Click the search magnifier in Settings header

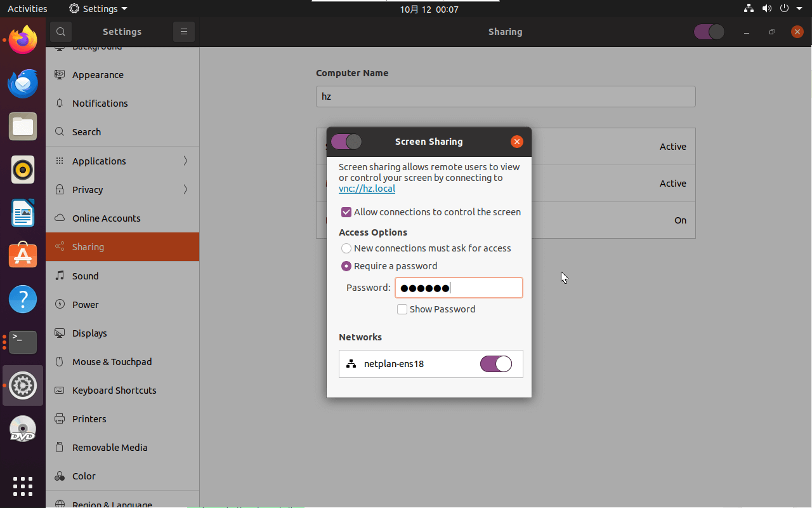(61, 31)
